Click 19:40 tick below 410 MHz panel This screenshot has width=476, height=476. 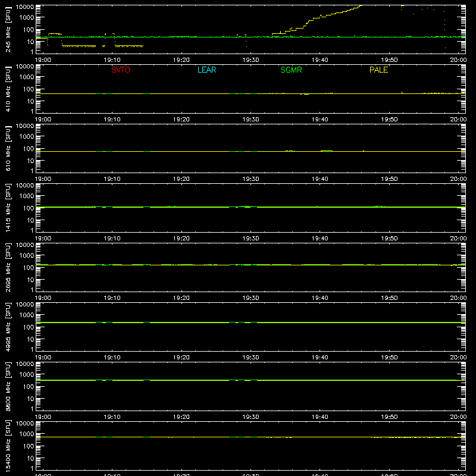pyautogui.click(x=320, y=120)
